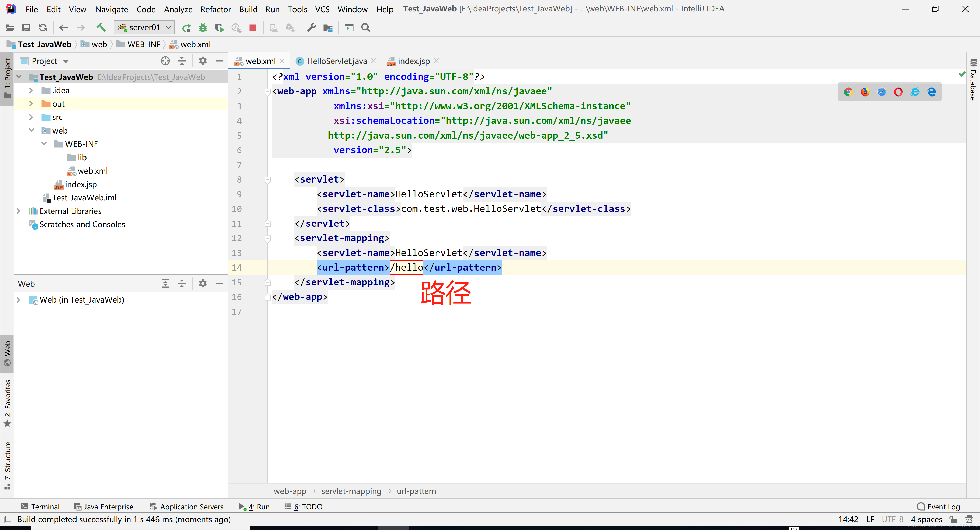Start debugging with the green bug icon
Viewport: 980px width, 530px height.
tap(203, 27)
